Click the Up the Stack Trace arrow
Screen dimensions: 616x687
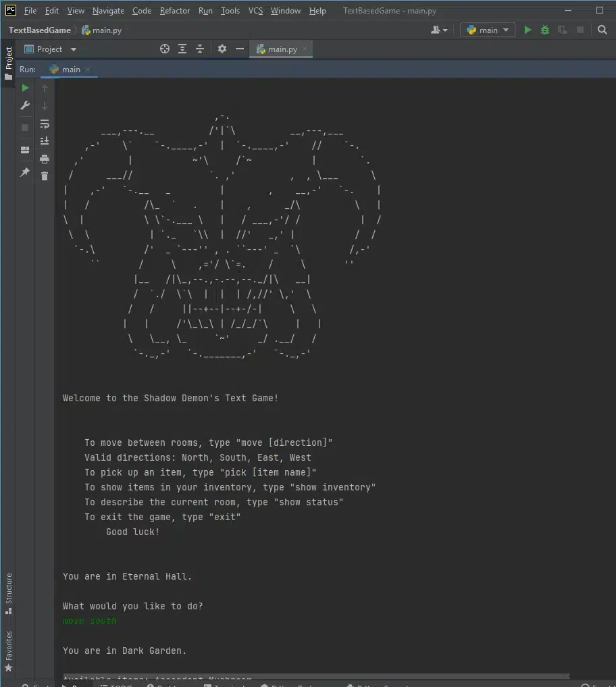[x=45, y=88]
